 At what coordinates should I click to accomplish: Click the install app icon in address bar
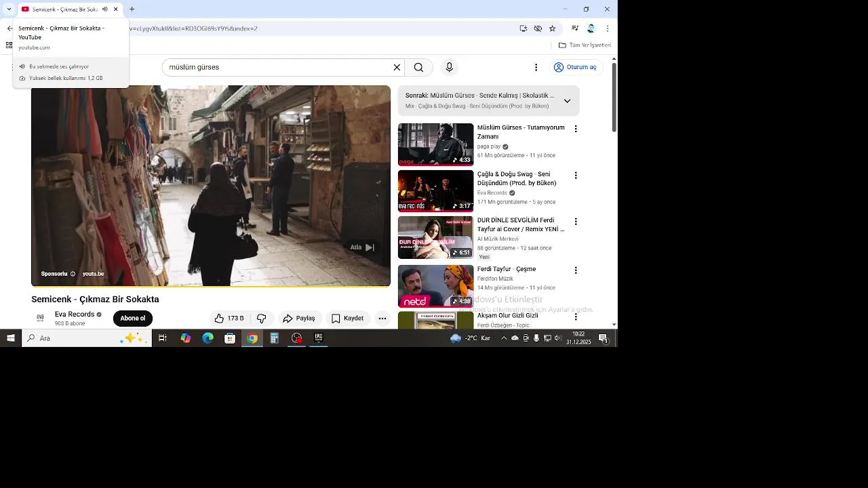click(x=524, y=28)
